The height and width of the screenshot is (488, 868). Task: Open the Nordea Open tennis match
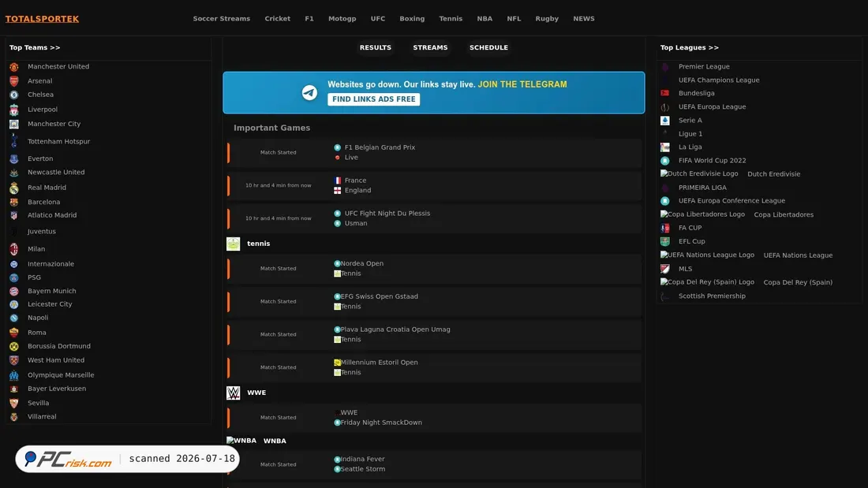click(435, 268)
